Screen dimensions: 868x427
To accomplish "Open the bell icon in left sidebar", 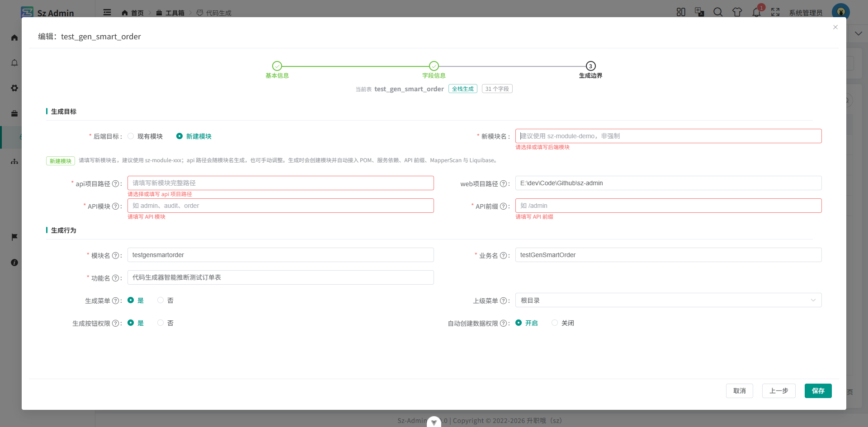I will click(x=14, y=63).
